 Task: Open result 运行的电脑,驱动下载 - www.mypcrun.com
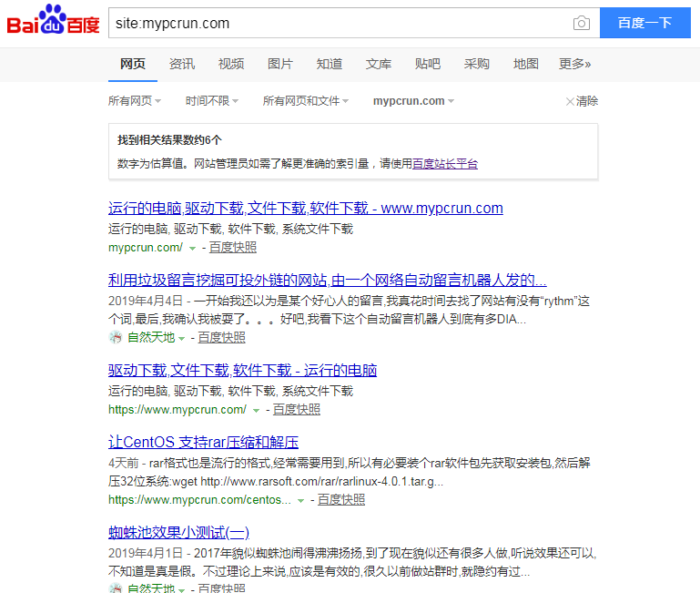pos(305,209)
